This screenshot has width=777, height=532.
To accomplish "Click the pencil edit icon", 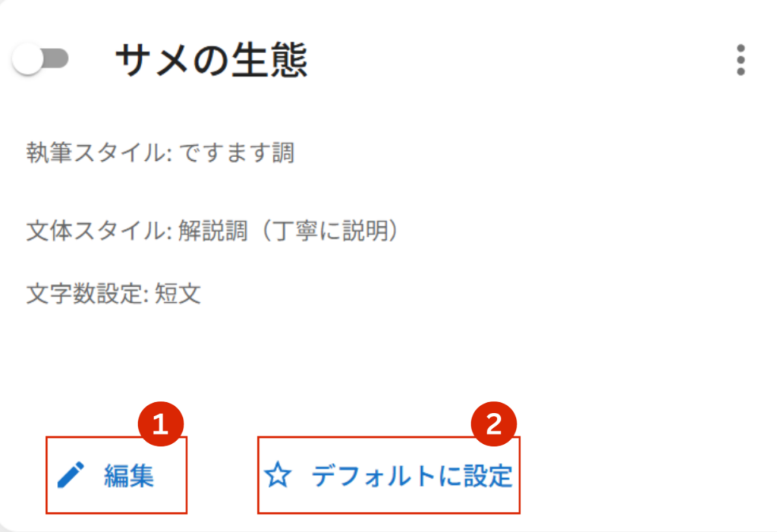I will pos(71,475).
